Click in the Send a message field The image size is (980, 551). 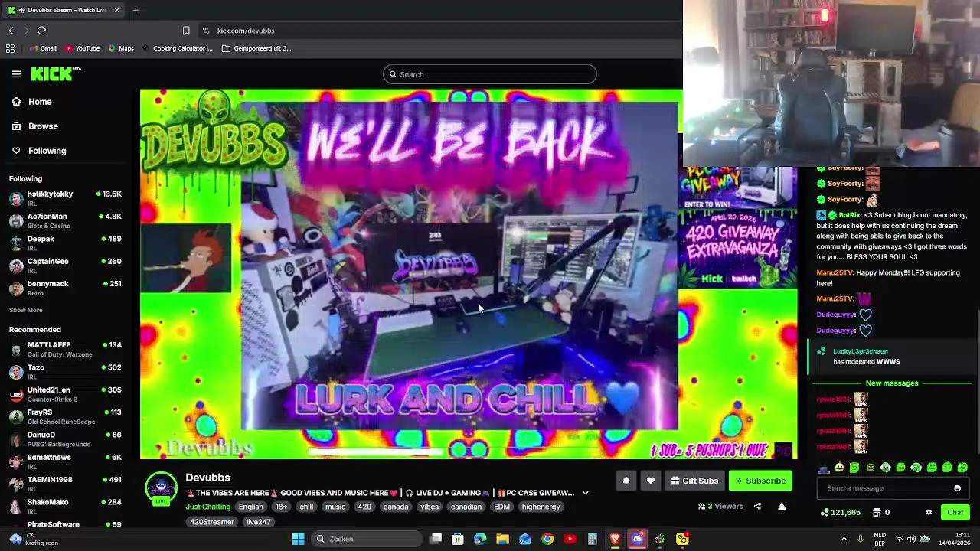coord(884,488)
